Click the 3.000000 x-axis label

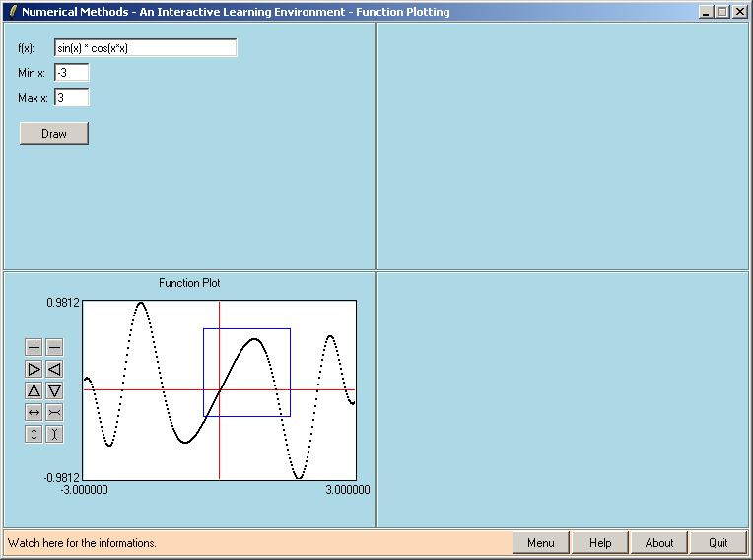348,490
